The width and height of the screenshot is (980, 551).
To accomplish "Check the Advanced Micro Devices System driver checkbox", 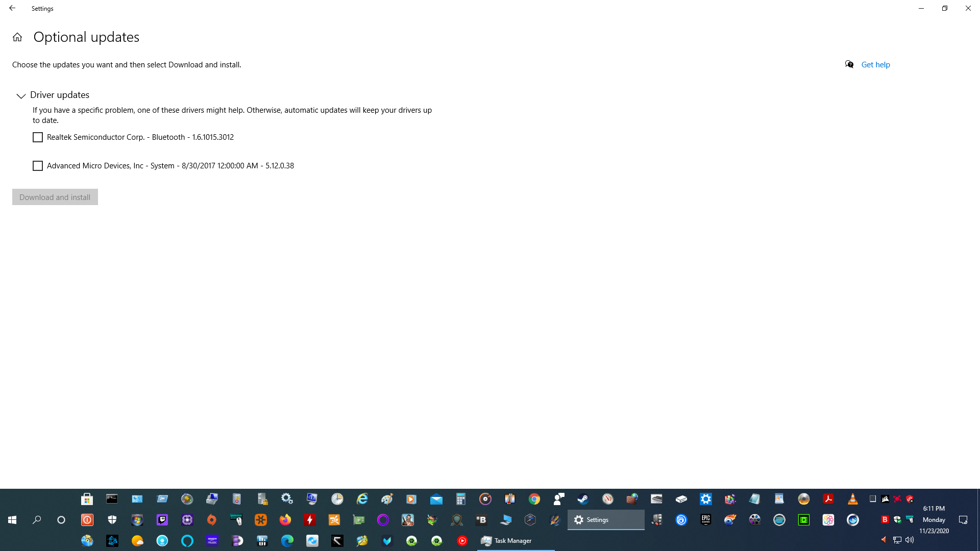I will (x=38, y=165).
